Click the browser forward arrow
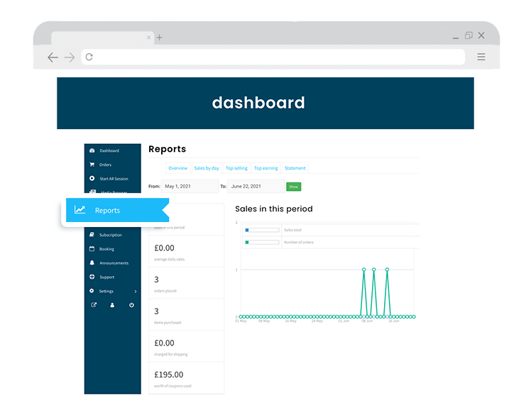The width and height of the screenshot is (531, 420). point(70,57)
